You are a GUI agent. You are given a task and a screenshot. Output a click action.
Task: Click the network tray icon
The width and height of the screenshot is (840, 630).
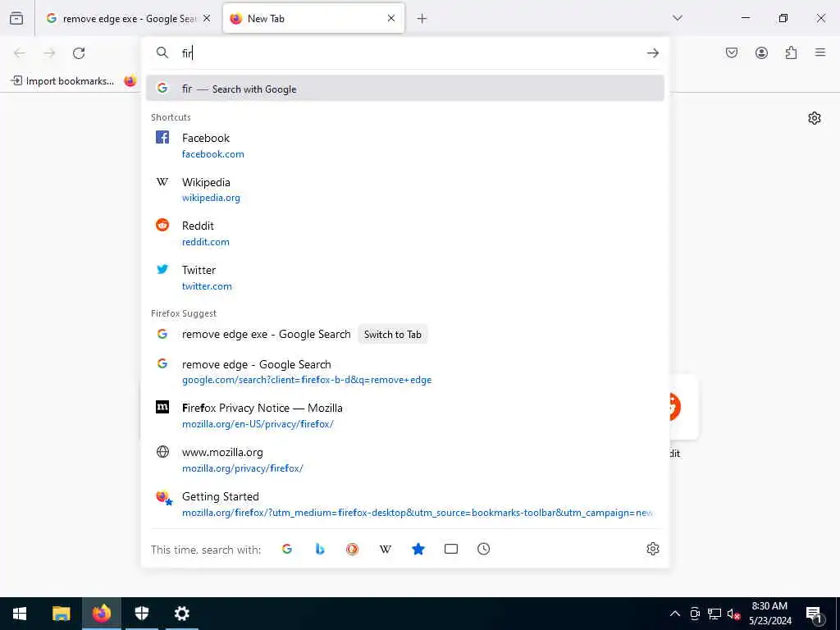(x=714, y=614)
